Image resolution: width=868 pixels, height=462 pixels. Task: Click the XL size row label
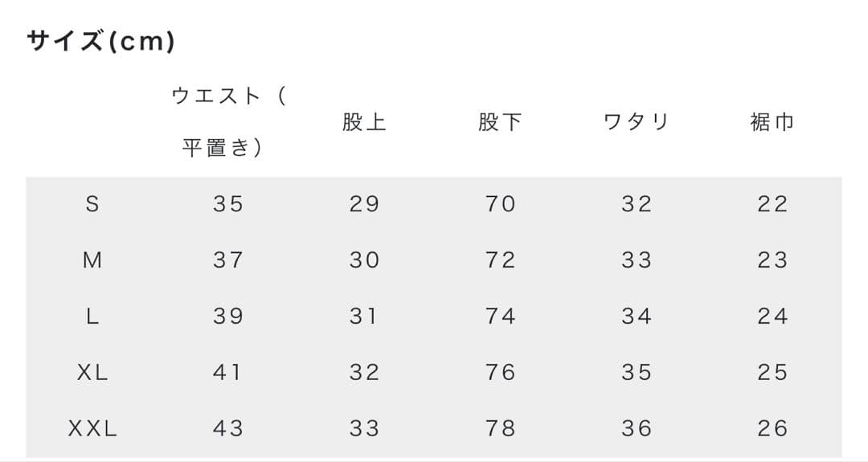(92, 373)
